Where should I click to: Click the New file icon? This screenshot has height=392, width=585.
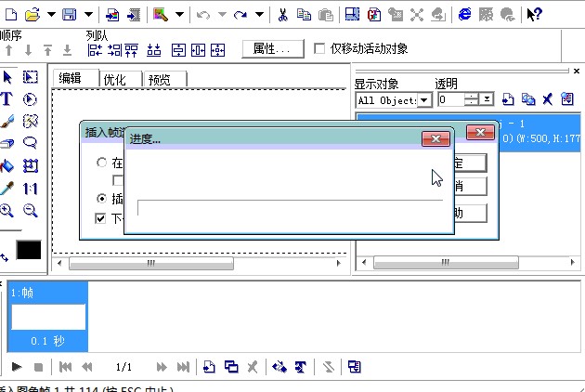(11, 14)
